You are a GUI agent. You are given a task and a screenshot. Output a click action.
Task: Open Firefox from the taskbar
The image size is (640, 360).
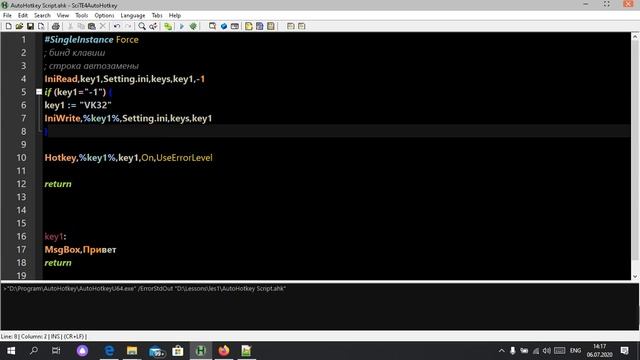(224, 351)
